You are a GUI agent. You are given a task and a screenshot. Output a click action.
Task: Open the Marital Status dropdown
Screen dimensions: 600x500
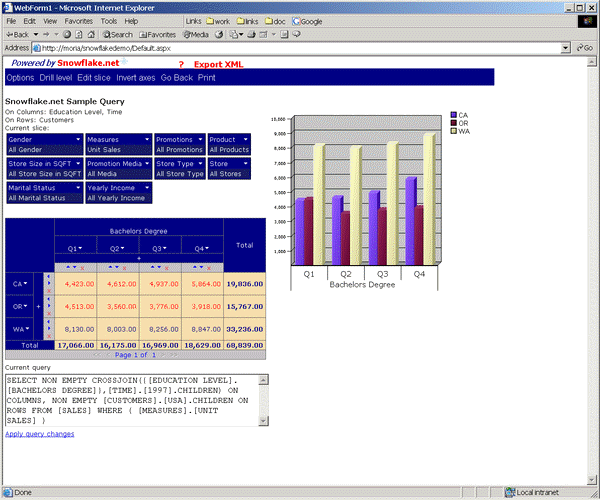[x=78, y=187]
